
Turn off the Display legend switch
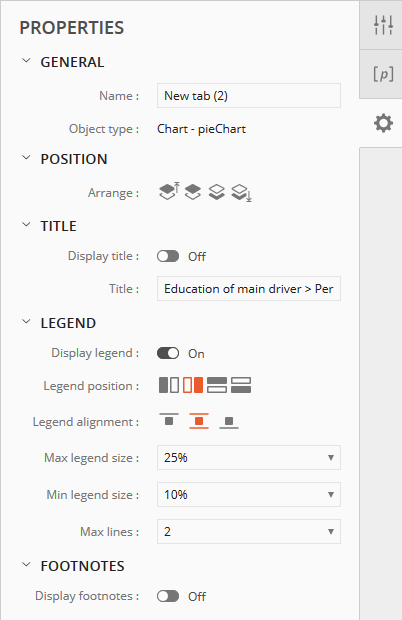[168, 353]
